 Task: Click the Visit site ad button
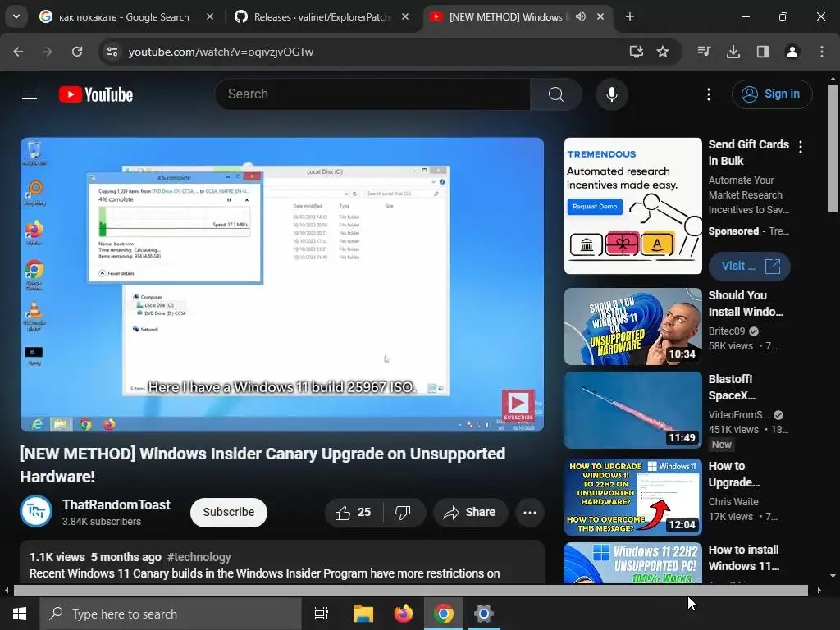coord(750,267)
